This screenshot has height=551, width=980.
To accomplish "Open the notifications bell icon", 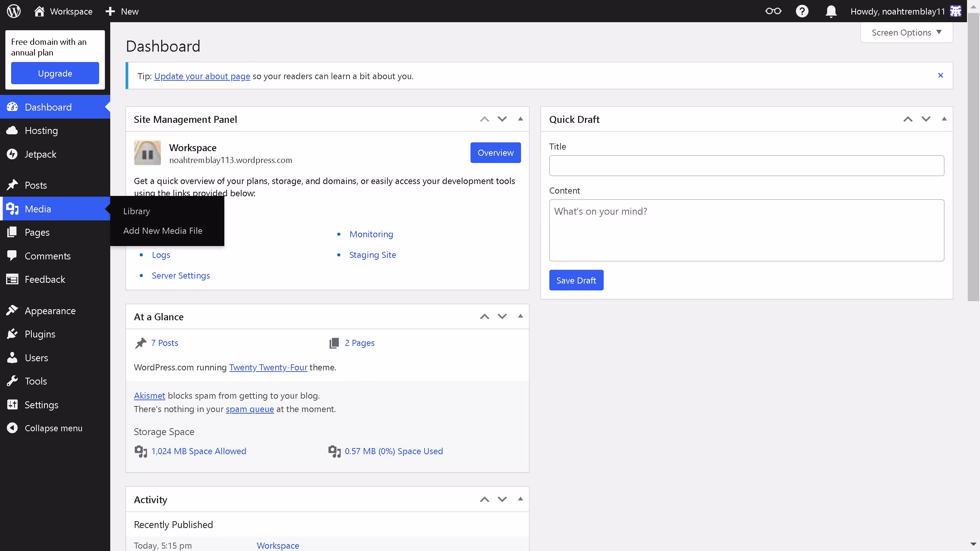I will 831,11.
